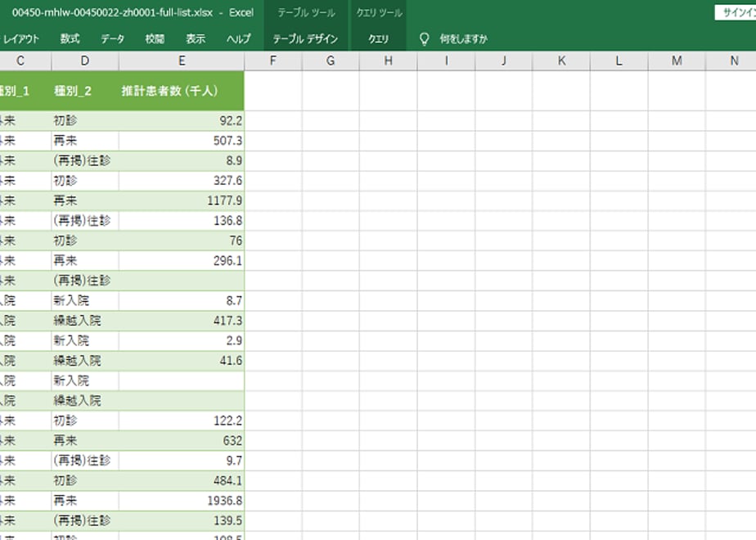The image size is (756, 540).
Task: Select column D header
Action: click(x=85, y=61)
